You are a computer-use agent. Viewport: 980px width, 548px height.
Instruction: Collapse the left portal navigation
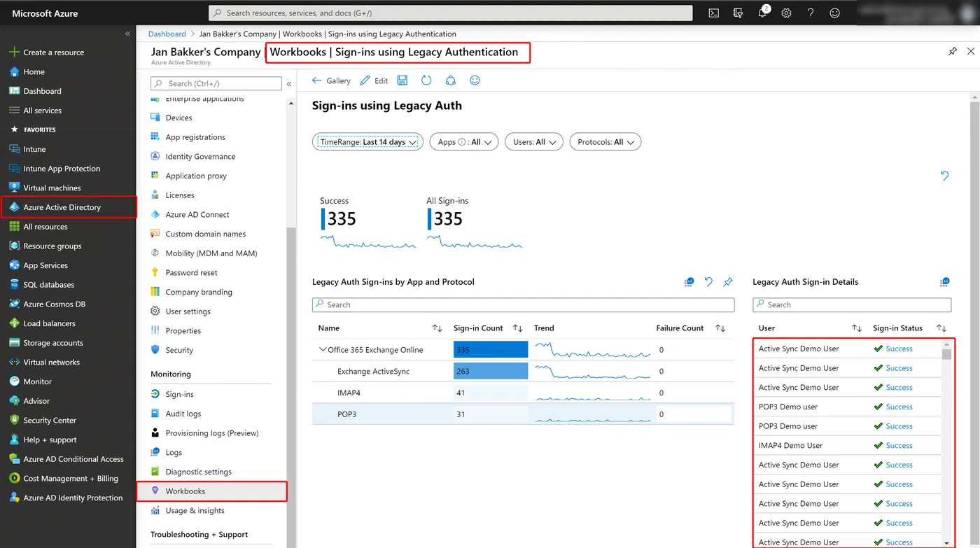point(127,34)
